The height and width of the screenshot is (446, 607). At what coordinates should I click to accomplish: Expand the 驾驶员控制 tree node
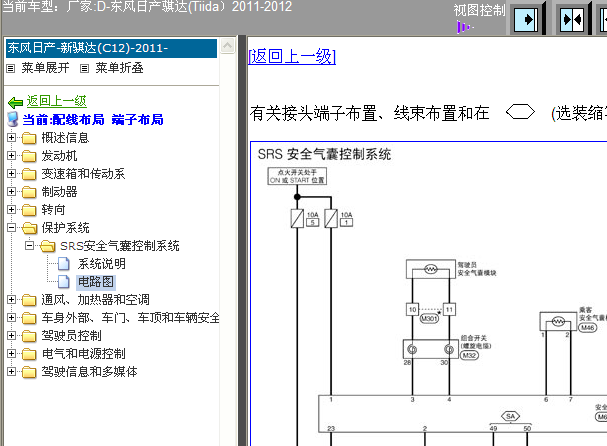[12, 336]
